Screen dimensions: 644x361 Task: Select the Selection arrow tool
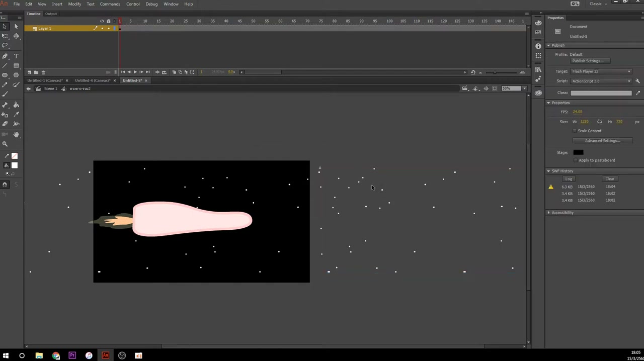(5, 27)
